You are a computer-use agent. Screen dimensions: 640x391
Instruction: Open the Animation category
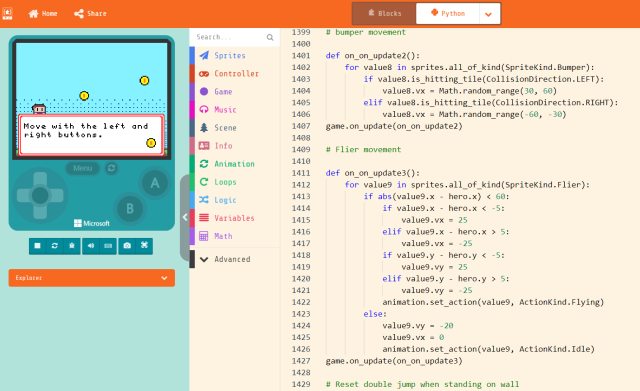point(235,164)
